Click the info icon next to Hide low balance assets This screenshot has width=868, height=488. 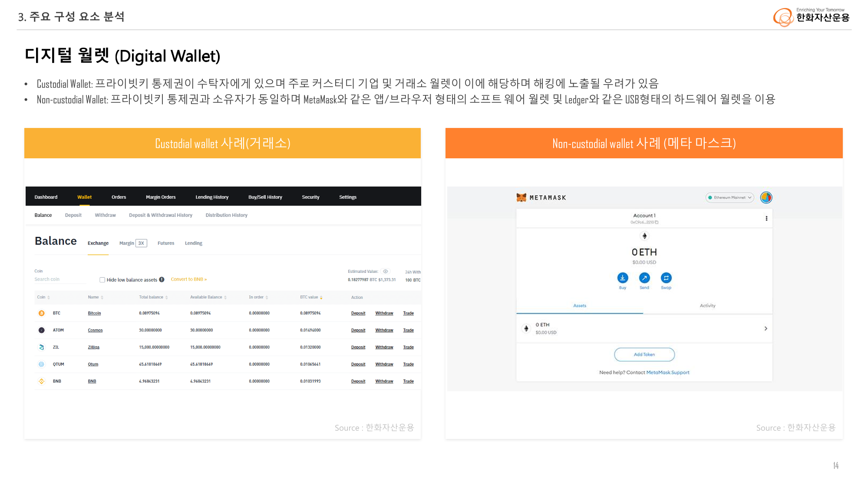point(162,280)
